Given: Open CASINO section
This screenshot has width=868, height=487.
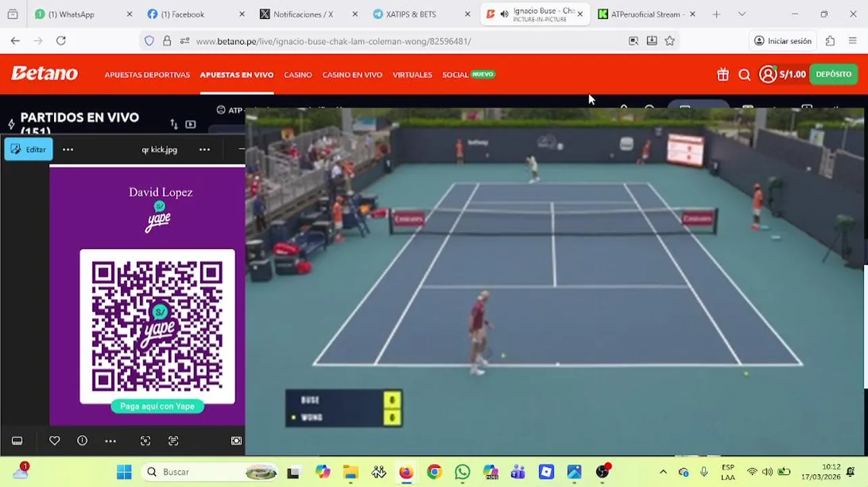Looking at the screenshot, I should coord(297,74).
